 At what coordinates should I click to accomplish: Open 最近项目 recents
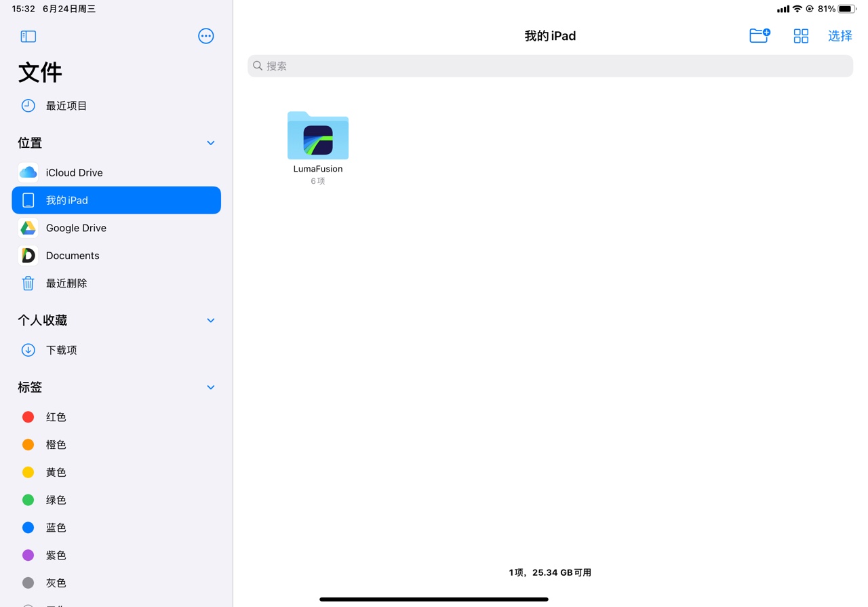tap(66, 106)
